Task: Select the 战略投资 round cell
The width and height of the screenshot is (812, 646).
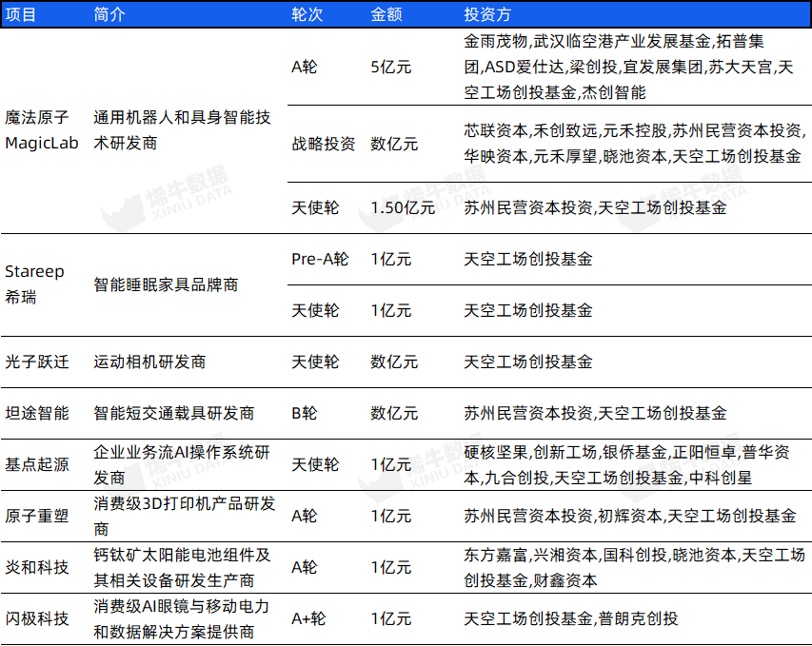Action: point(323,144)
